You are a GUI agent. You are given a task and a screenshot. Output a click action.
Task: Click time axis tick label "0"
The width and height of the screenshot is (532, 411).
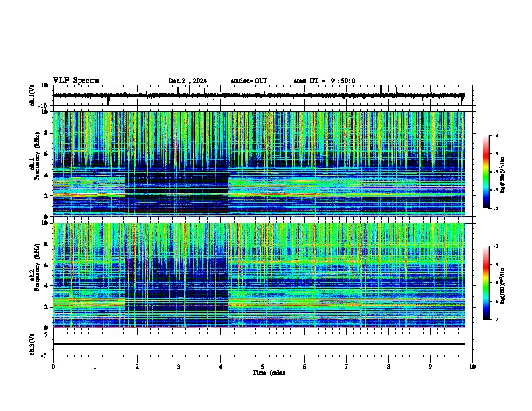coord(53,367)
